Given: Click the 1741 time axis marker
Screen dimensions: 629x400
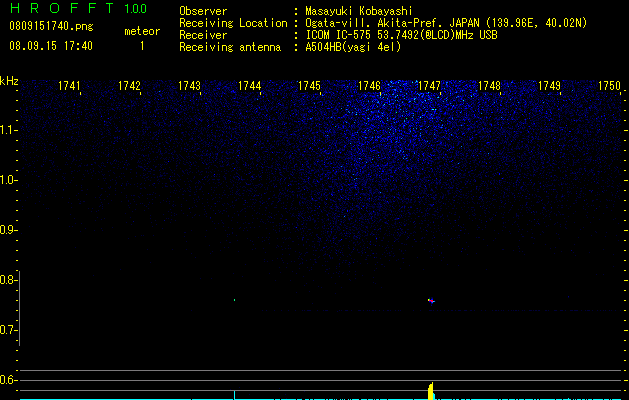Looking at the screenshot, I should (x=69, y=86).
